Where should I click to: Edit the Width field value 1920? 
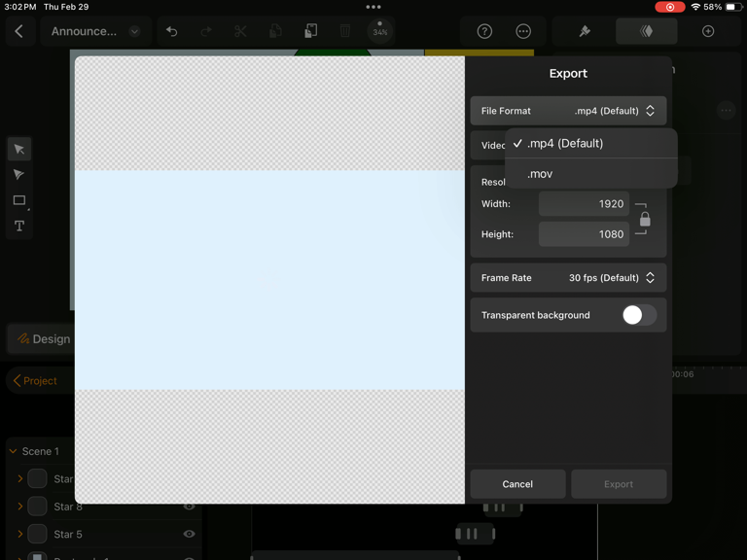(x=584, y=204)
